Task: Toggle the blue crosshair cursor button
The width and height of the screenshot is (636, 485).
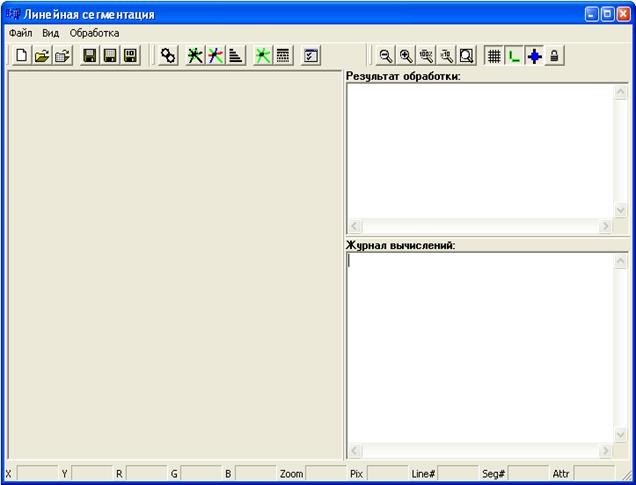Action: pos(535,56)
